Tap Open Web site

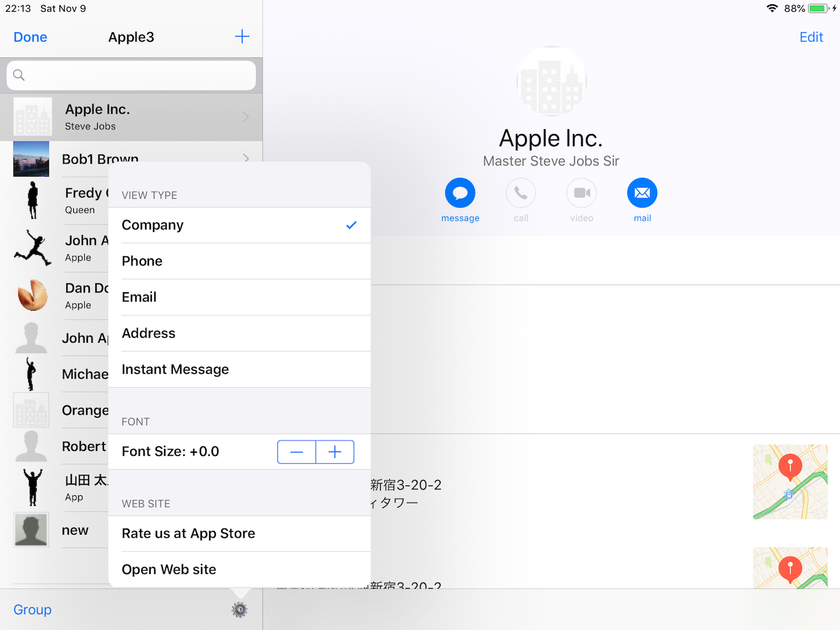click(x=239, y=569)
